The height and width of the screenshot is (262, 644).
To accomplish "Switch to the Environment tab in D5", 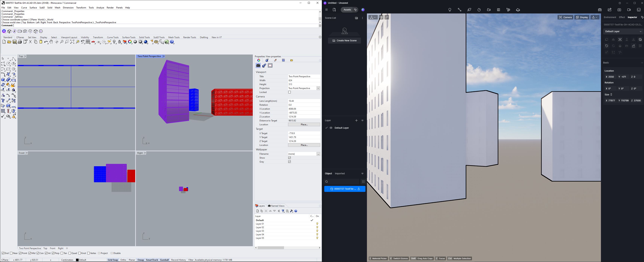I will (610, 17).
